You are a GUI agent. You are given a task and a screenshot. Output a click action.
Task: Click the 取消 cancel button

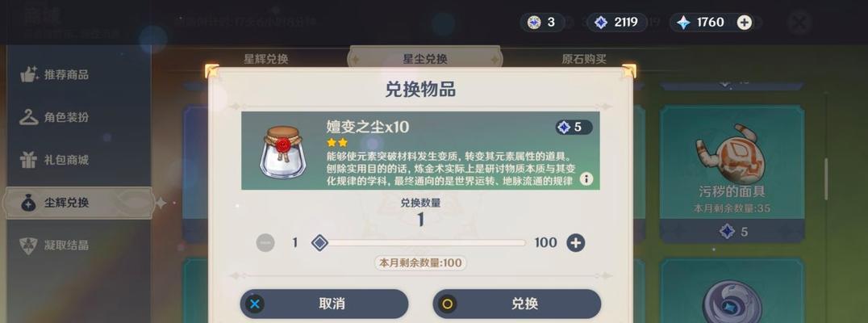coord(323,304)
